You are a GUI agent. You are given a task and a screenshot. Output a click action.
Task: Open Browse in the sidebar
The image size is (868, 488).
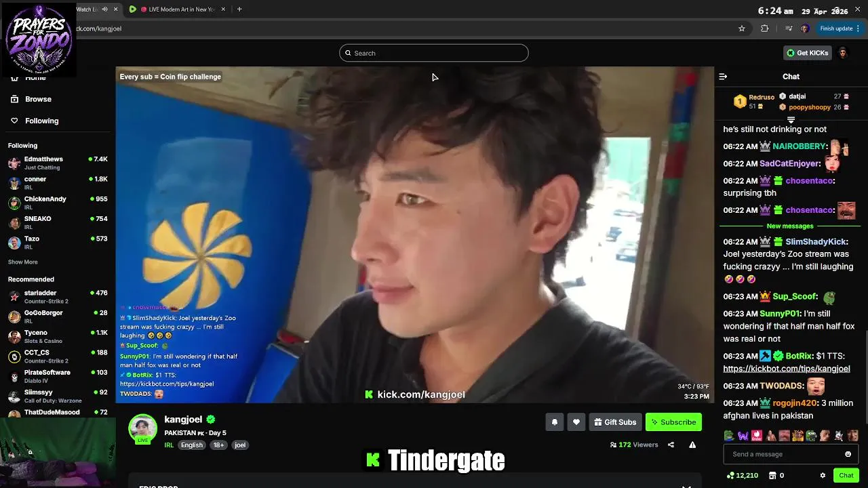pos(38,99)
